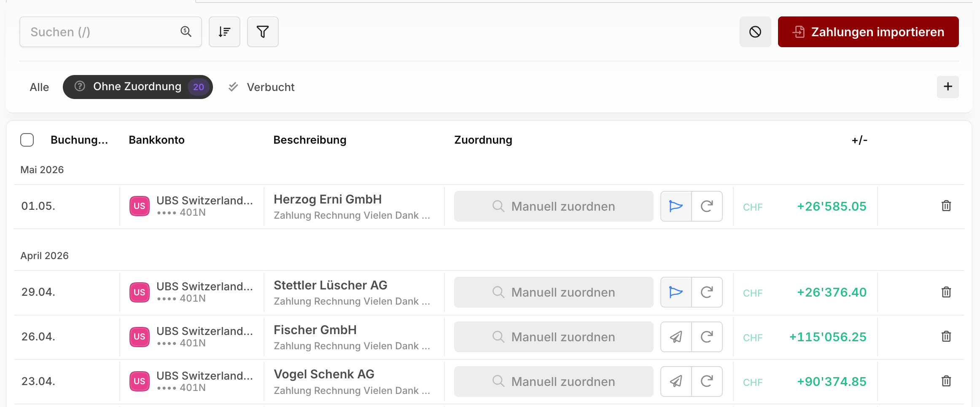Switch to the Alle tab
Viewport: 980px width, 407px height.
point(39,87)
